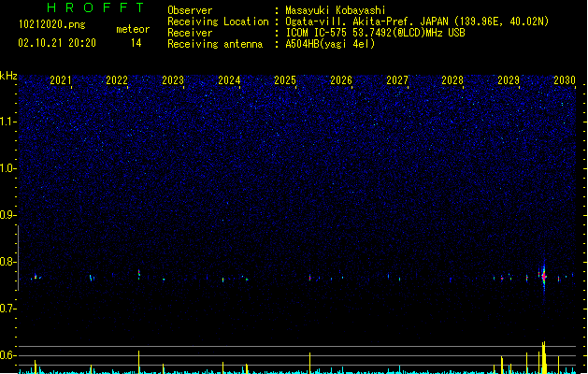The height and width of the screenshot is (374, 588).
Task: Click the 2023 time axis marker
Action: point(173,80)
